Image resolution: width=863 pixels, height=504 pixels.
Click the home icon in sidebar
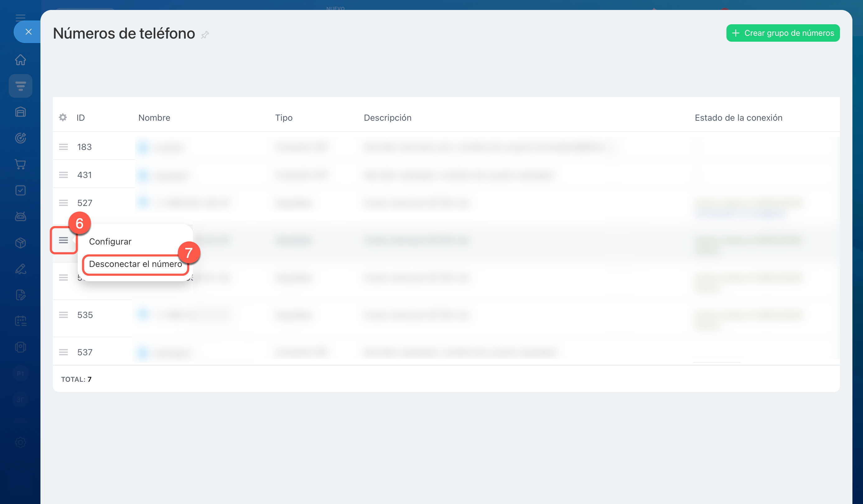click(x=21, y=59)
